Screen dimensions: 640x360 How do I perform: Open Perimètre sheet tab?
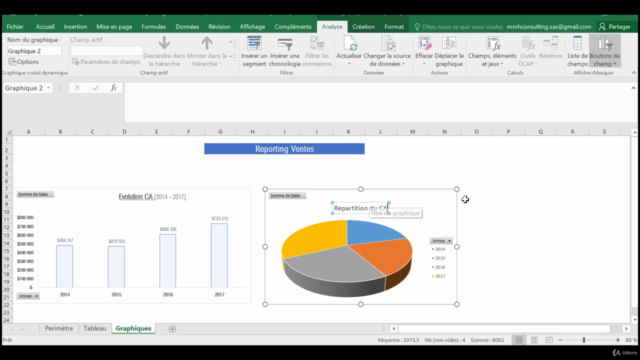pos(59,329)
